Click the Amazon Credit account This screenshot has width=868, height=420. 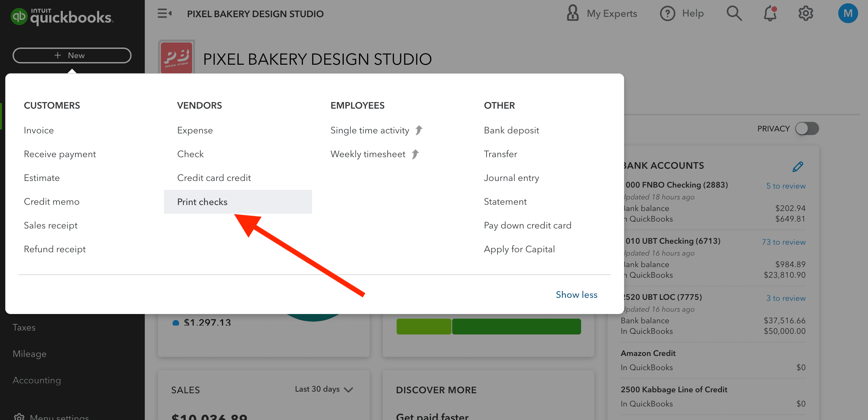tap(648, 353)
